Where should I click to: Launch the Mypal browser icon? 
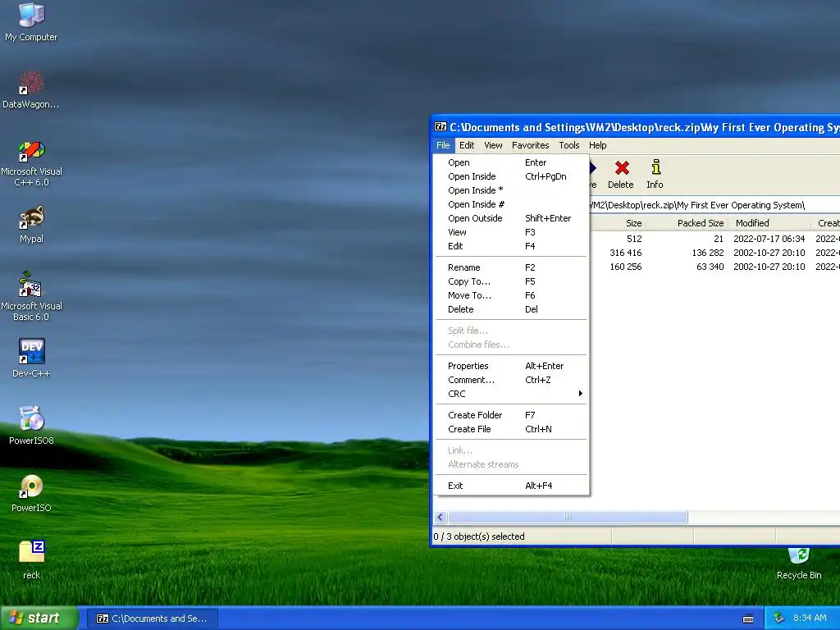(32, 224)
